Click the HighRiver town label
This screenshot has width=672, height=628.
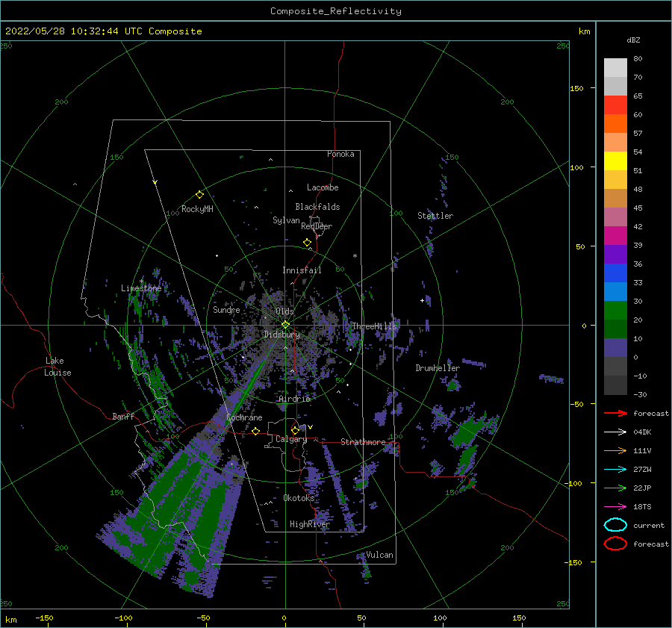(x=310, y=524)
